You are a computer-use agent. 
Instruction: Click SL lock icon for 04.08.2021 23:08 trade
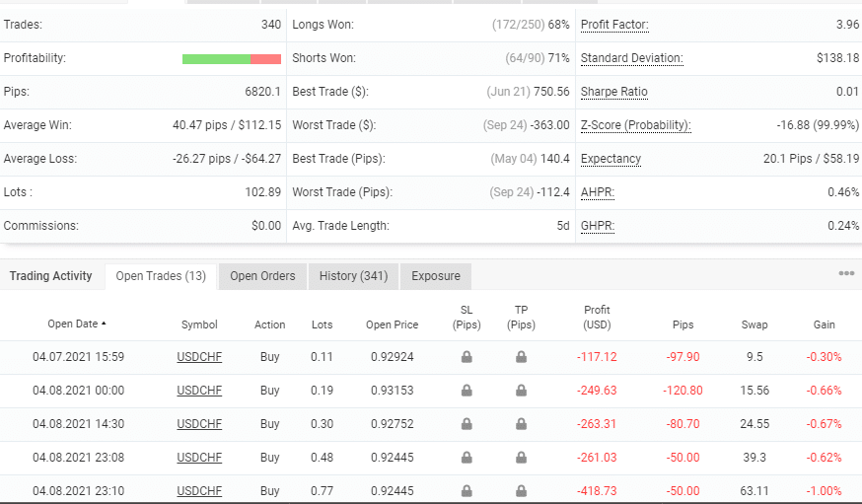(x=467, y=458)
